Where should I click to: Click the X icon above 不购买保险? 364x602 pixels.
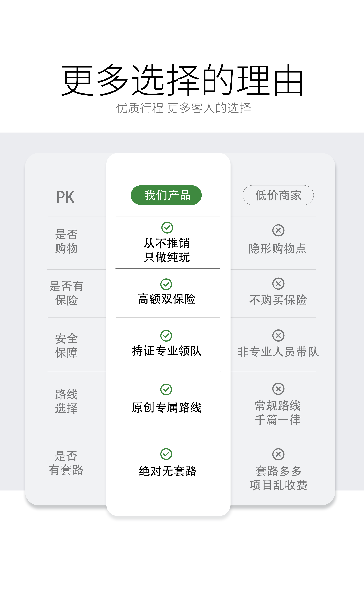point(278,284)
